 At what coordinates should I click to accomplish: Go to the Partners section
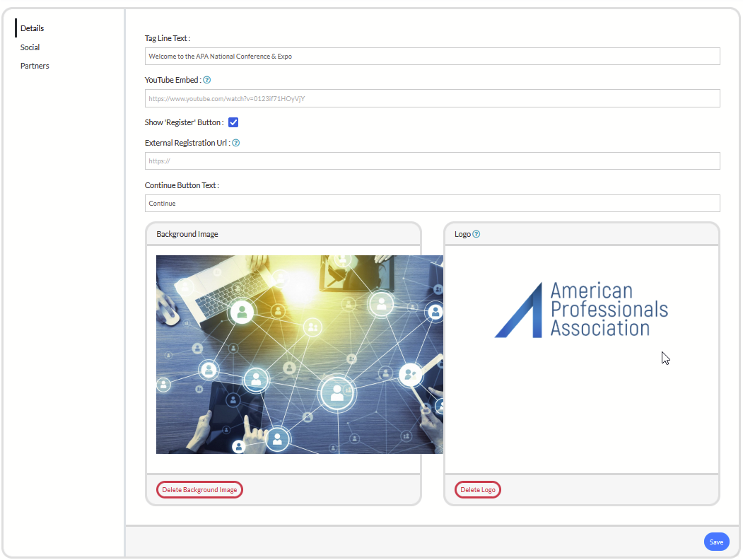coord(35,66)
